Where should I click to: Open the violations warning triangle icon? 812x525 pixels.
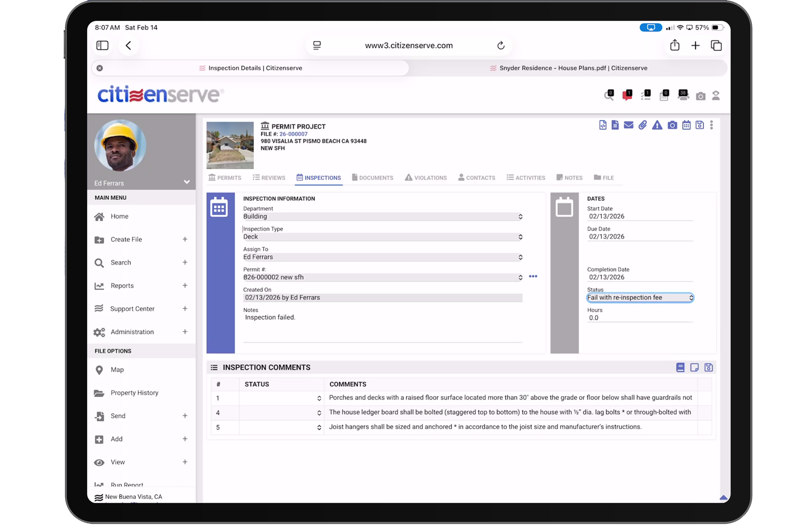tap(657, 125)
